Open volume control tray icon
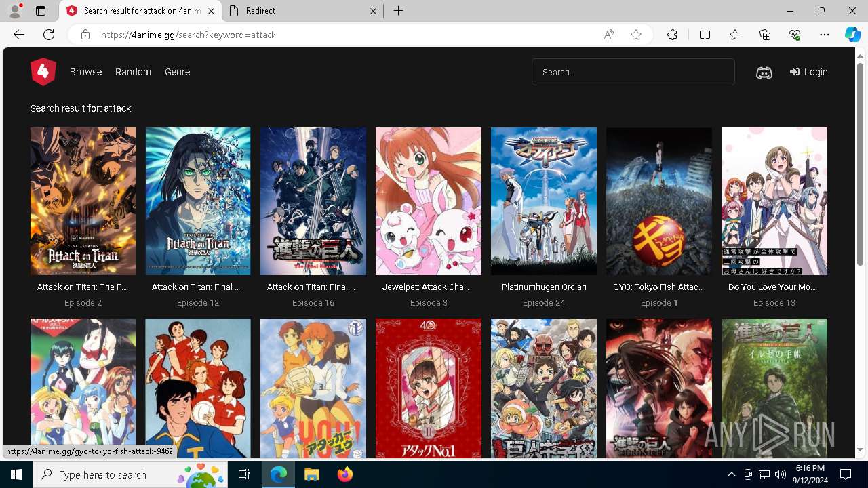 781,474
